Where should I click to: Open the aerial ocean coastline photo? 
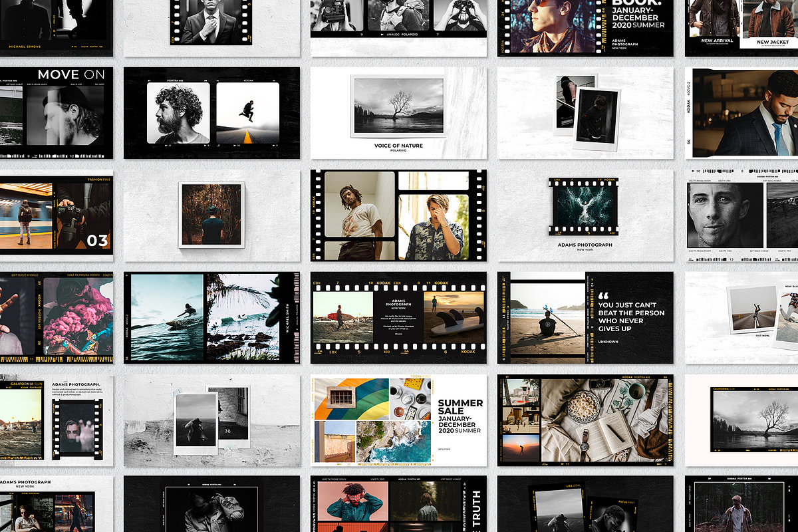point(394,442)
